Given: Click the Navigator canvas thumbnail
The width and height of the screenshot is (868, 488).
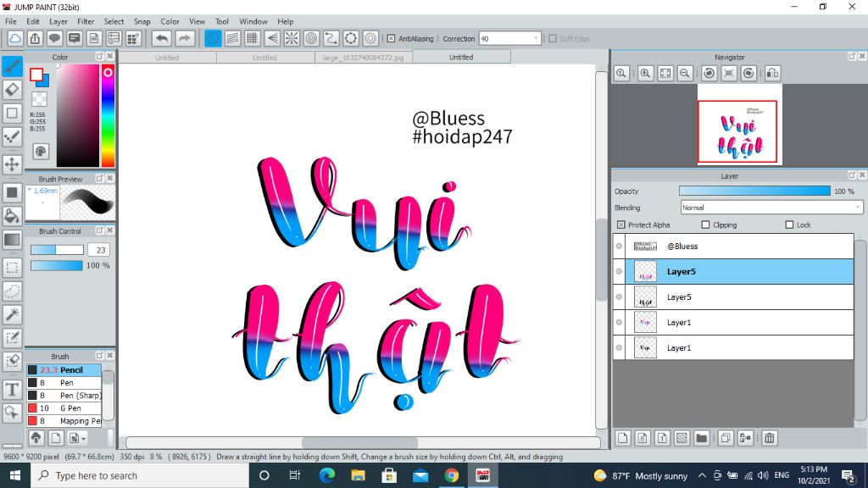Looking at the screenshot, I should 739,125.
